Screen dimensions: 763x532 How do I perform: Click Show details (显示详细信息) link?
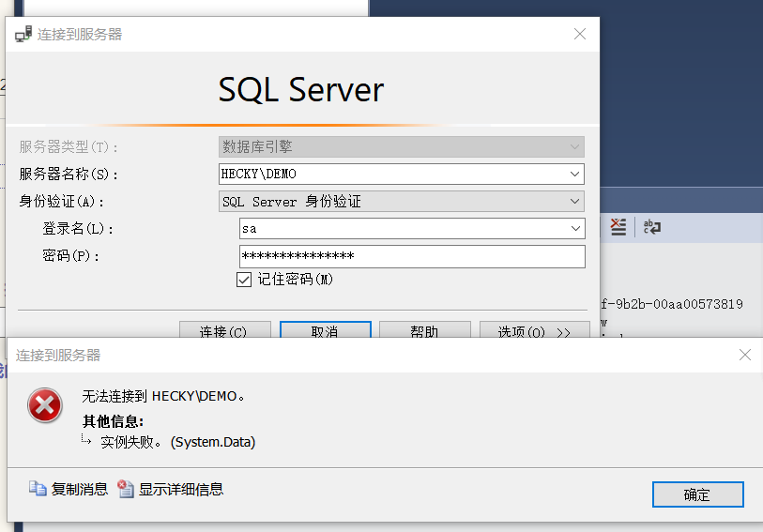coord(181,489)
